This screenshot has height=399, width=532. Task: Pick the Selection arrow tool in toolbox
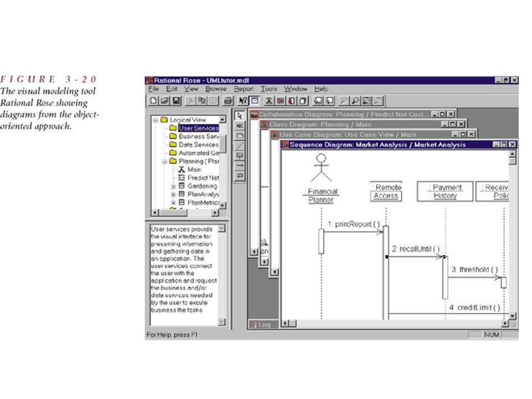[x=239, y=116]
